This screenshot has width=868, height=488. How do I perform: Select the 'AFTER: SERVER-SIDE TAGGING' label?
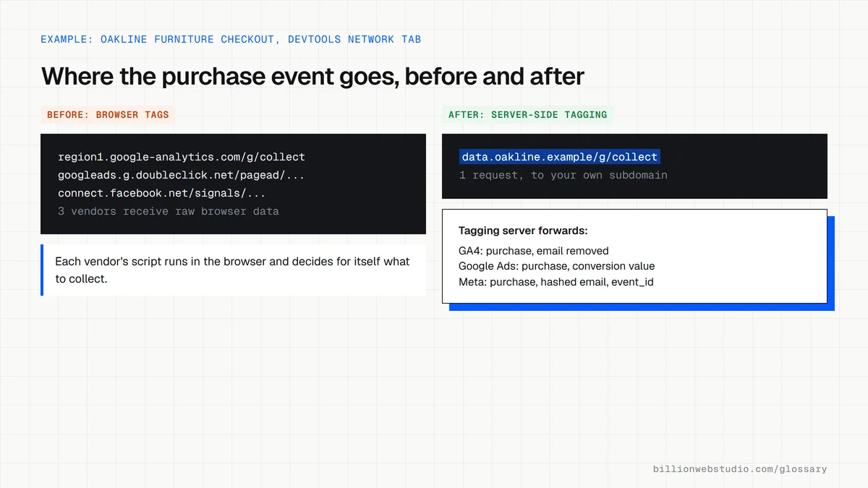click(x=527, y=115)
